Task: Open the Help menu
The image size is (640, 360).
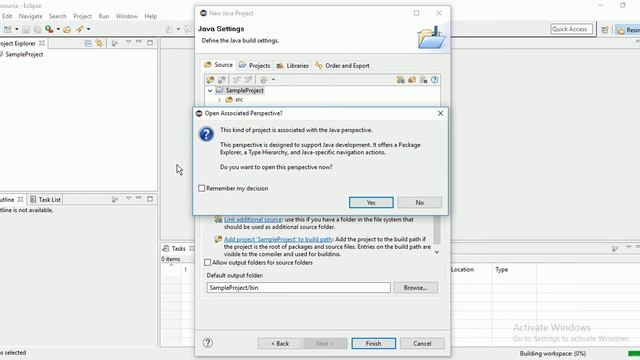Action: pos(151,16)
